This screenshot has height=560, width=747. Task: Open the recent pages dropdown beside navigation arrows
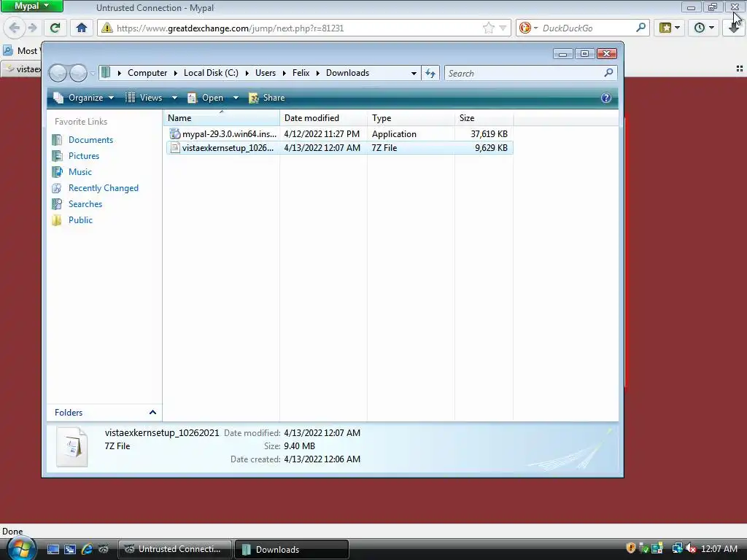(93, 74)
